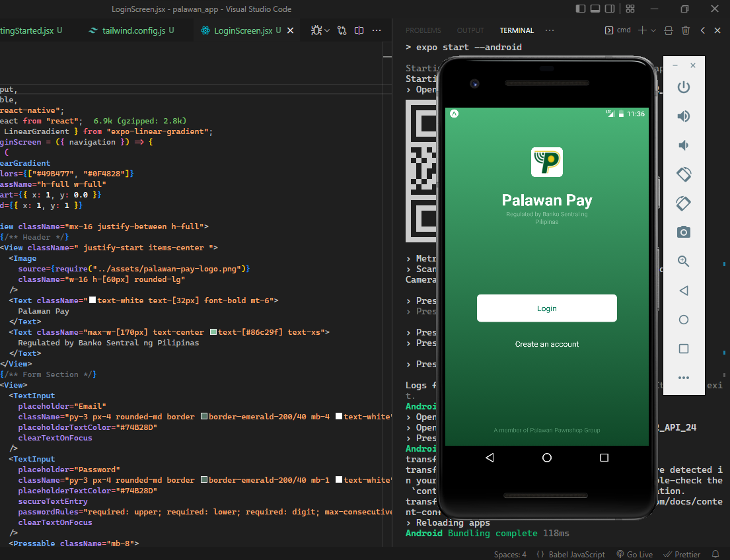Click the debug run icon in editor toolbar
Image resolution: width=730 pixels, height=560 pixels.
pyautogui.click(x=316, y=30)
